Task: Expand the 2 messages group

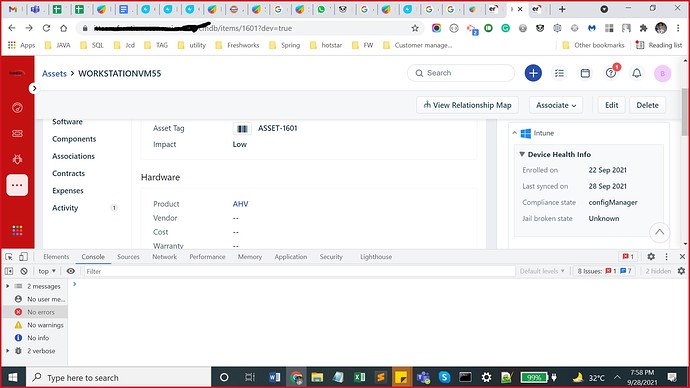Action: (7, 286)
